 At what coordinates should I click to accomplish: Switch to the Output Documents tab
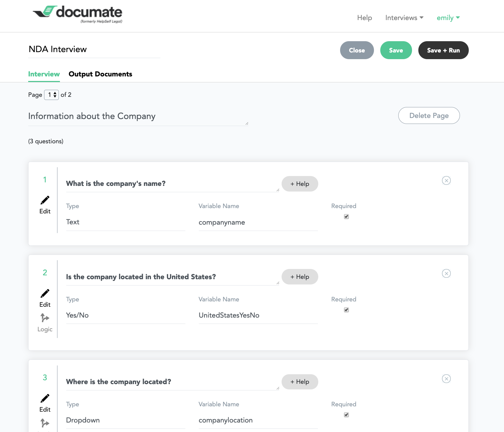[100, 74]
